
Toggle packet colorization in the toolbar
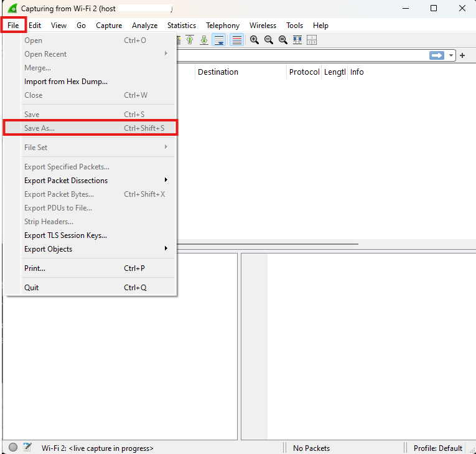click(x=237, y=40)
